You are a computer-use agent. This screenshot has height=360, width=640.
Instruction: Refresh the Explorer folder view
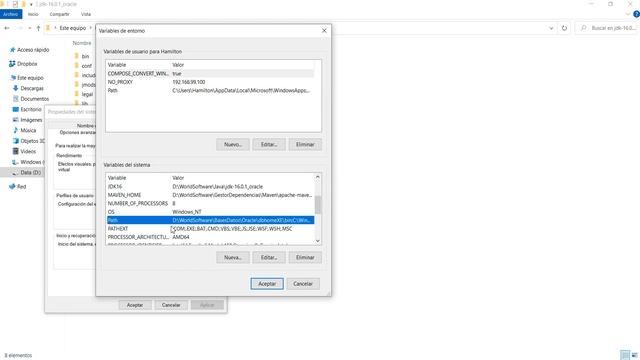click(x=564, y=28)
